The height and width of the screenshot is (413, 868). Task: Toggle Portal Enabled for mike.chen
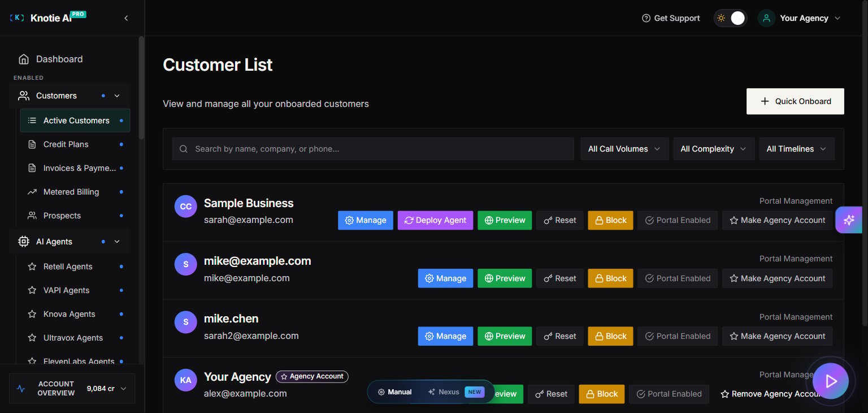678,336
